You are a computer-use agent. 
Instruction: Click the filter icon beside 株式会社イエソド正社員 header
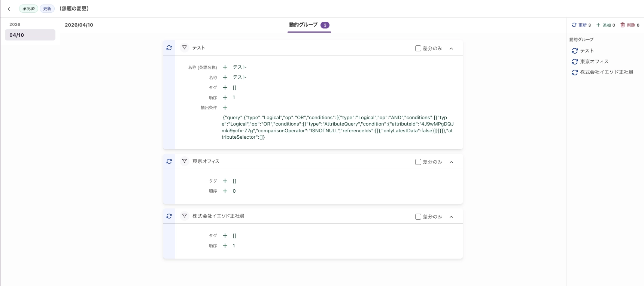coord(185,216)
